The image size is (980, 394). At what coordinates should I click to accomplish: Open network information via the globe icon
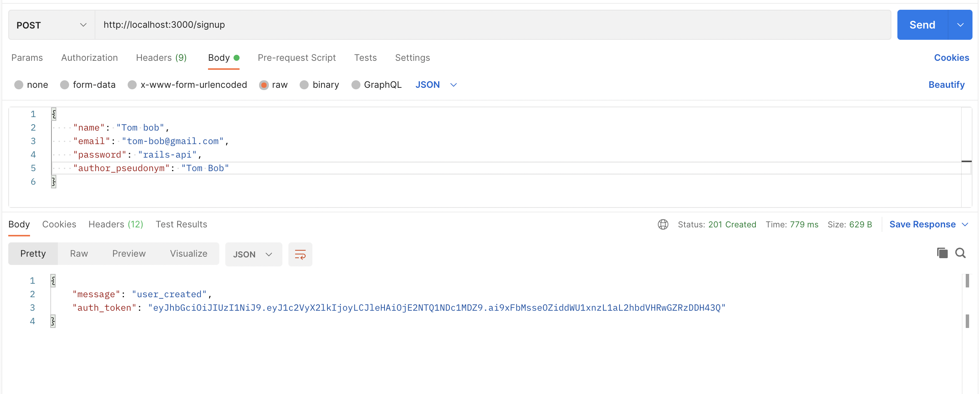[663, 224]
